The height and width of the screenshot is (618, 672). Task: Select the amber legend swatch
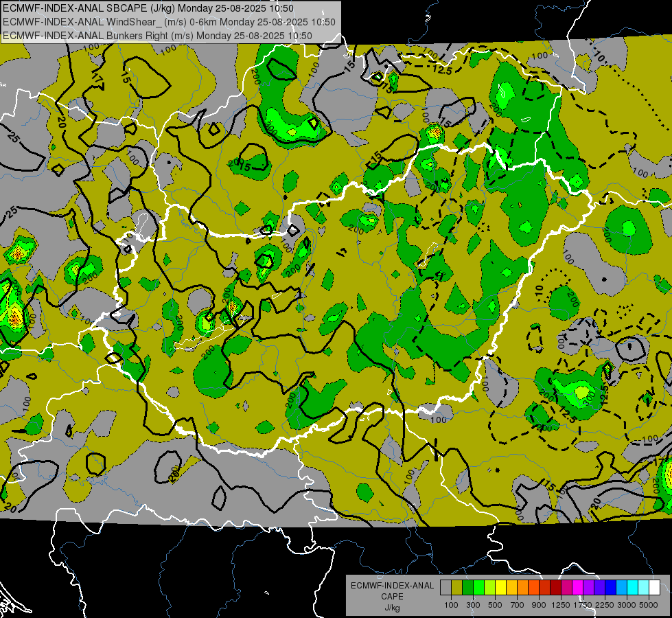click(x=511, y=588)
